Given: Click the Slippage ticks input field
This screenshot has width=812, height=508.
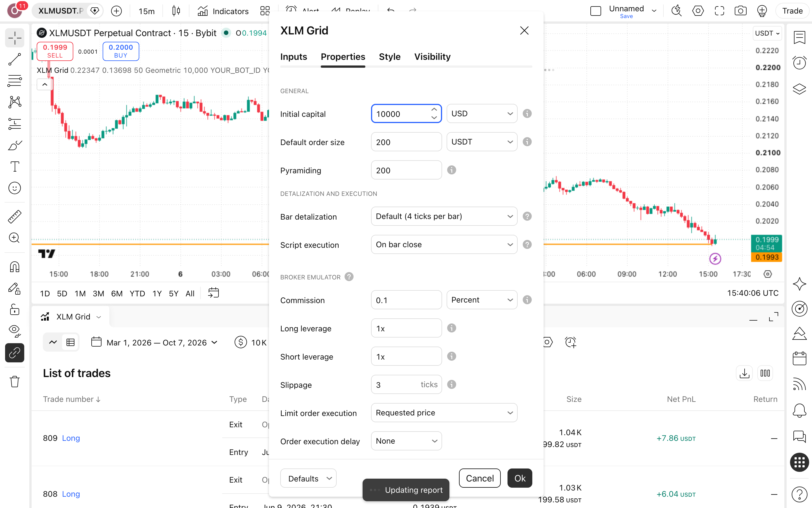Looking at the screenshot, I should click(406, 384).
